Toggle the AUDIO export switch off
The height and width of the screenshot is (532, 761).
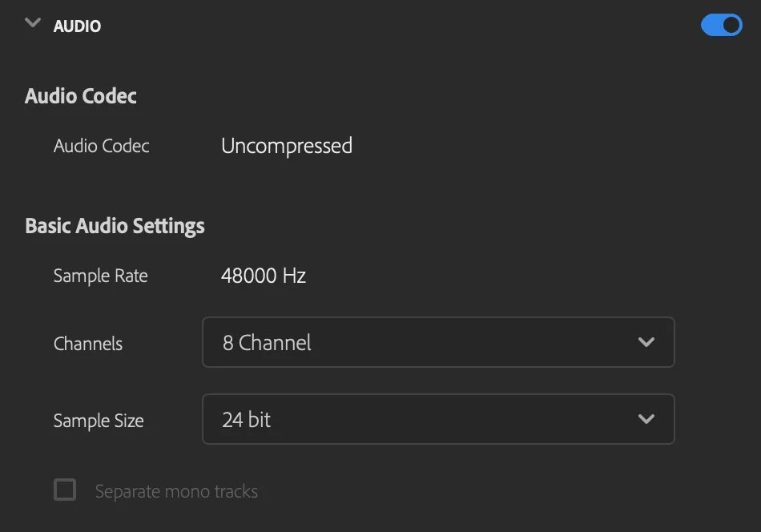click(721, 26)
